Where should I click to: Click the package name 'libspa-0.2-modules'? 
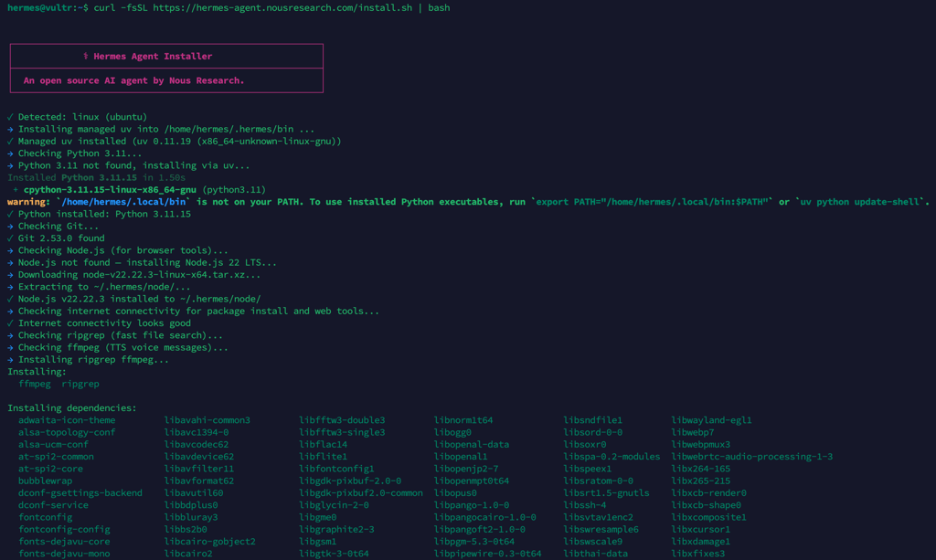tap(612, 456)
